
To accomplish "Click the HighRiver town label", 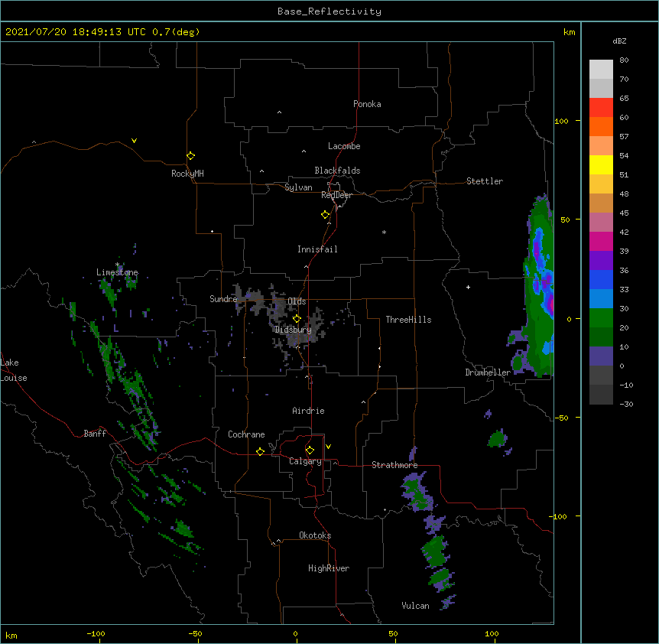I will click(329, 568).
